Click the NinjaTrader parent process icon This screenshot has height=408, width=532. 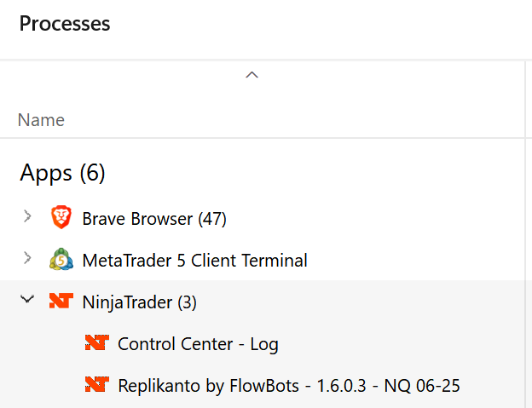pos(60,301)
